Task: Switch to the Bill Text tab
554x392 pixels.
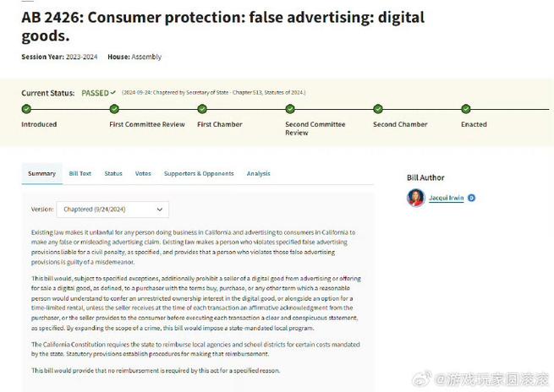Action: pos(80,173)
